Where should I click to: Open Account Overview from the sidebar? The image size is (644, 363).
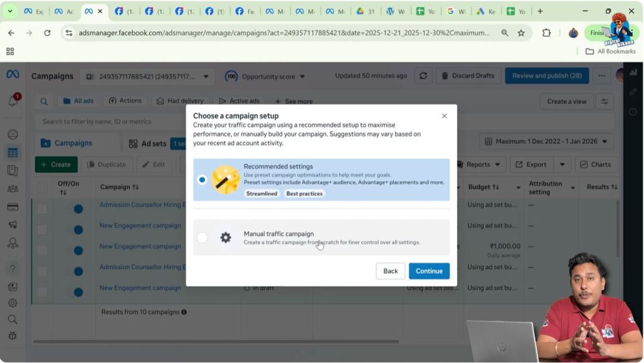coord(13,134)
